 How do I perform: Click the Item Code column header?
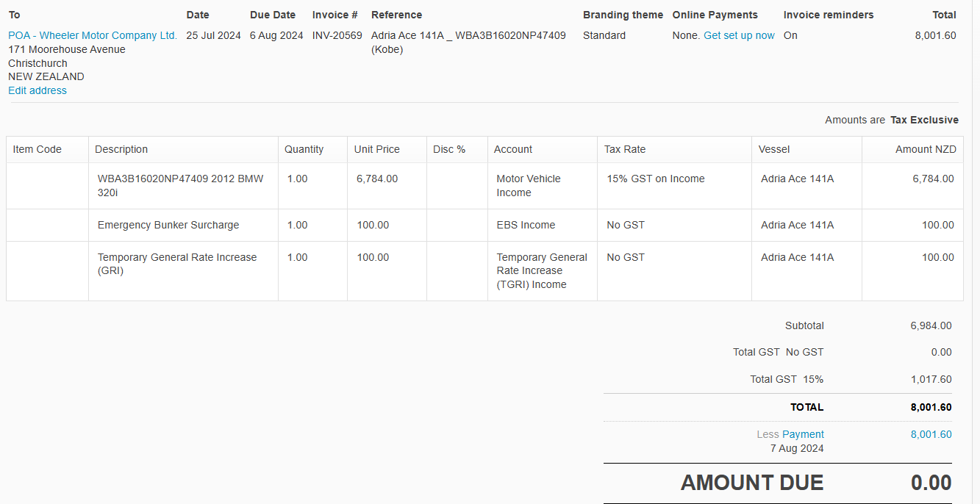pyautogui.click(x=48, y=149)
